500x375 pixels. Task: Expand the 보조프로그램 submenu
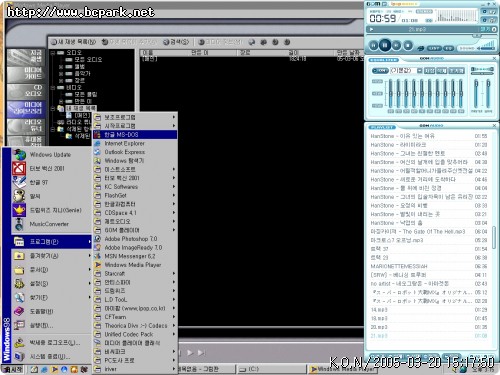[x=135, y=117]
